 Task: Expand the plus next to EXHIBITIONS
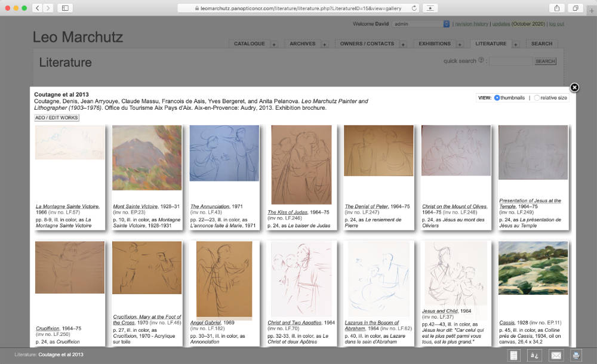point(460,45)
